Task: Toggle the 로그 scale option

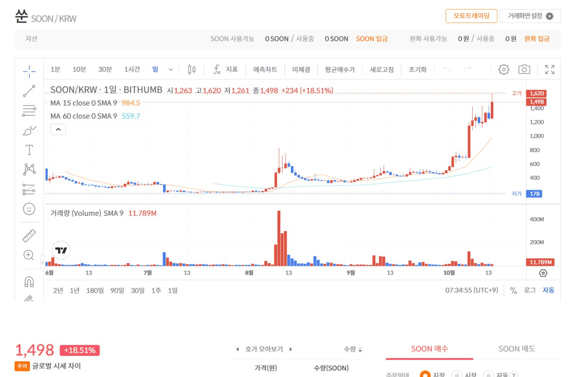Action: pyautogui.click(x=530, y=290)
